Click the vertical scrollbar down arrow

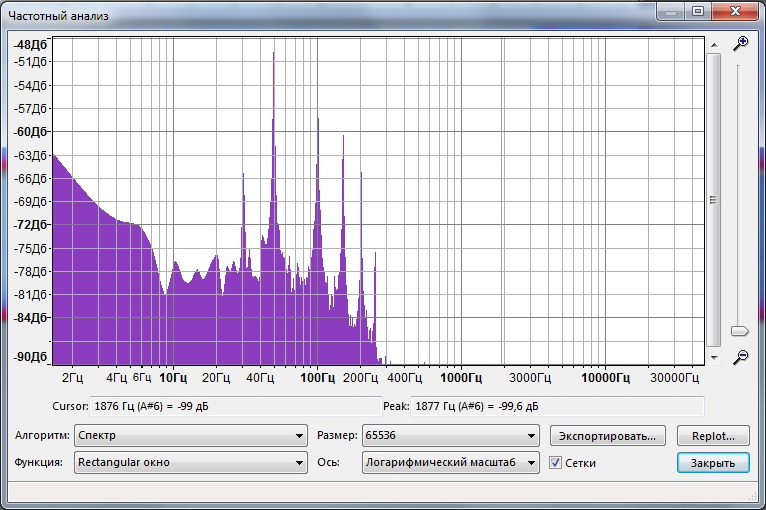713,356
